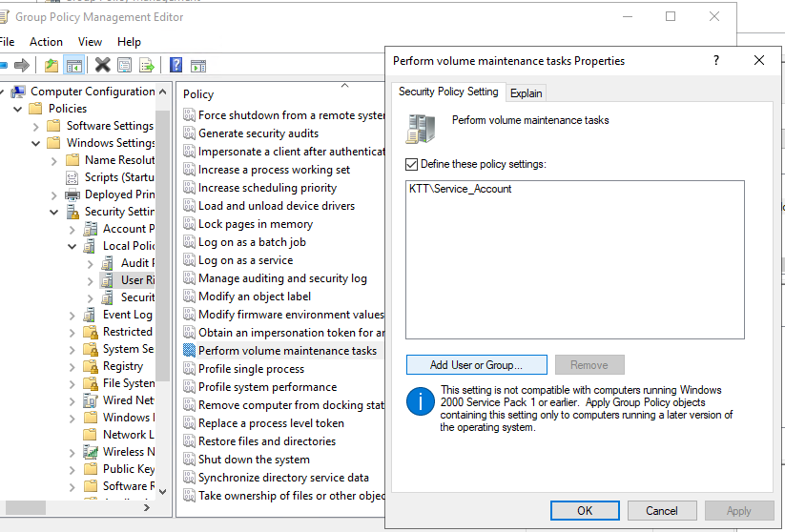Open the Help menu
This screenshot has height=532, width=785.
129,42
